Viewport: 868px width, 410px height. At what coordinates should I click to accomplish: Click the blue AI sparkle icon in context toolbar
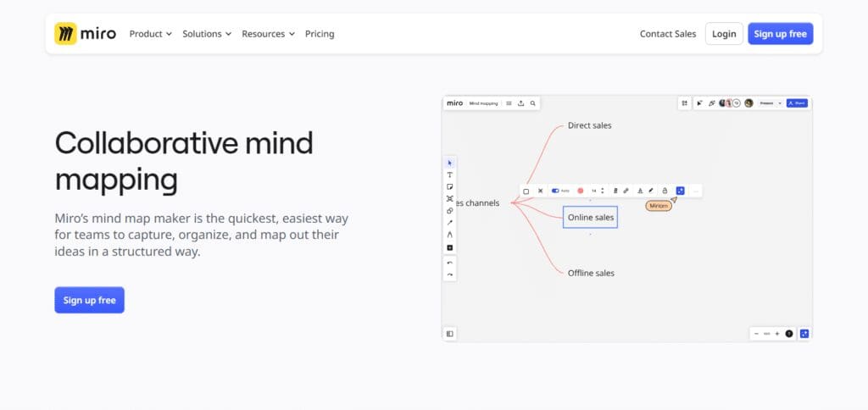point(681,191)
